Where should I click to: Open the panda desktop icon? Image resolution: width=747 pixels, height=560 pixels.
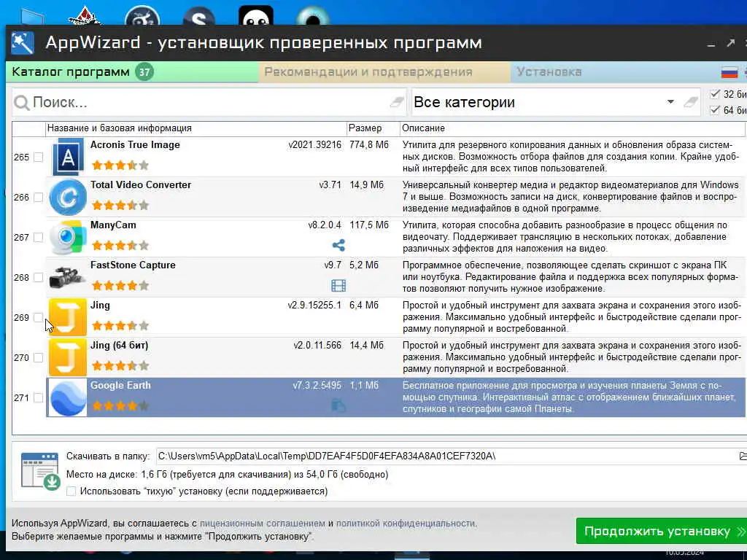click(x=256, y=16)
